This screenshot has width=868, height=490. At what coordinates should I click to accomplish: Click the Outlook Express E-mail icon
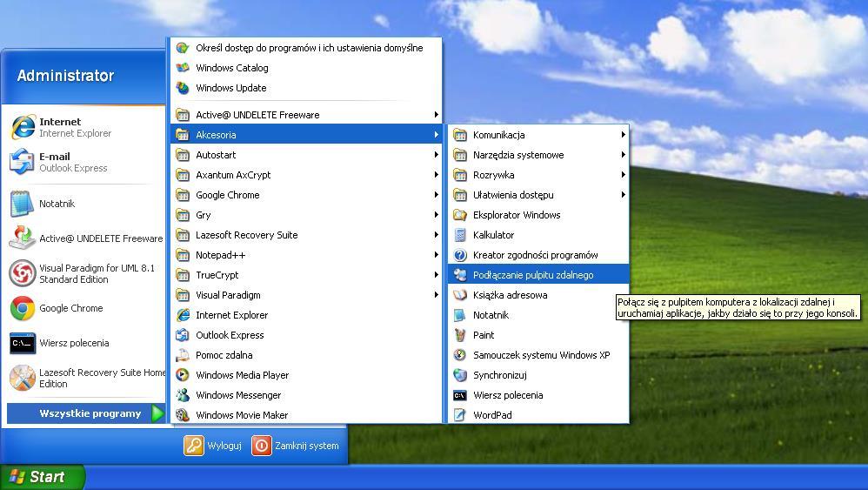[x=23, y=162]
